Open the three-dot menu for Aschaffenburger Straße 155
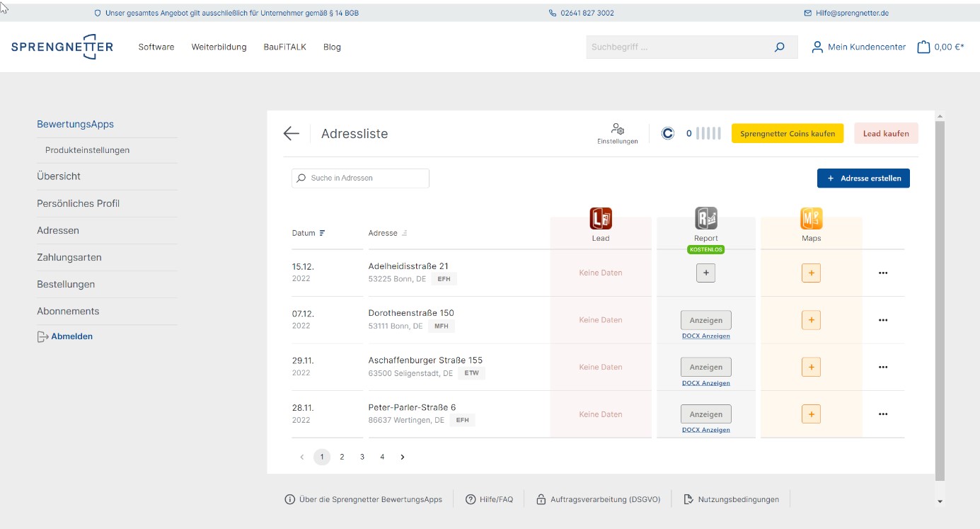Viewport: 980px width, 529px height. (882, 367)
